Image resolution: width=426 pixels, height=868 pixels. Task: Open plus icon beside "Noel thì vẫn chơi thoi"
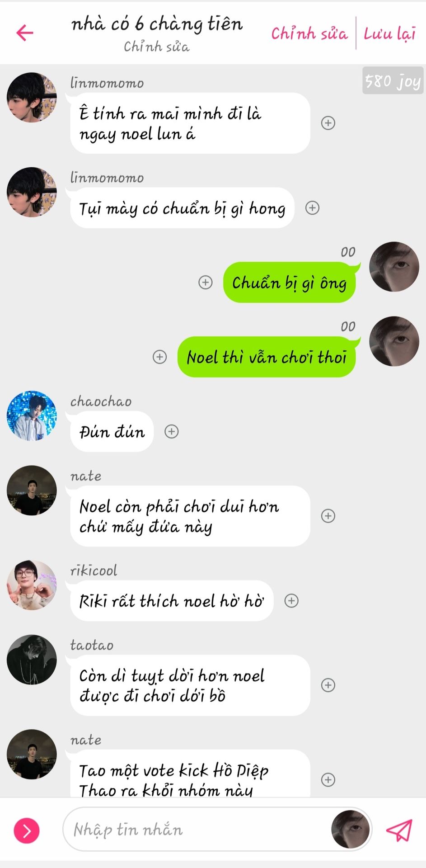tap(159, 357)
